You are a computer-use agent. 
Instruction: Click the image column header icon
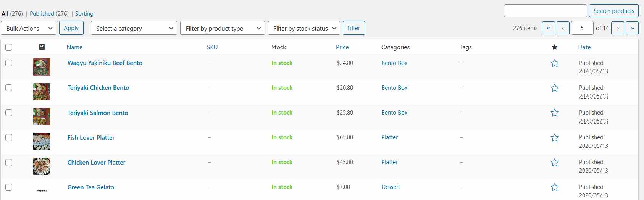coord(42,47)
